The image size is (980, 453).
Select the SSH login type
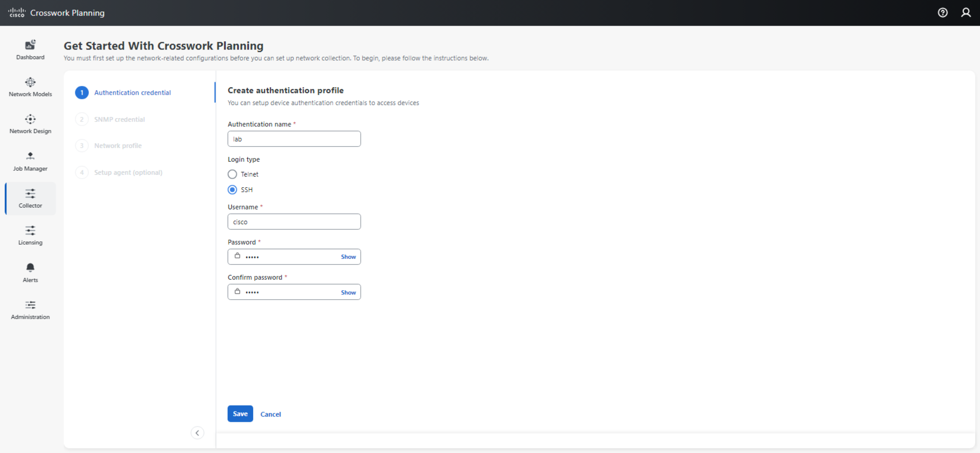(x=232, y=190)
